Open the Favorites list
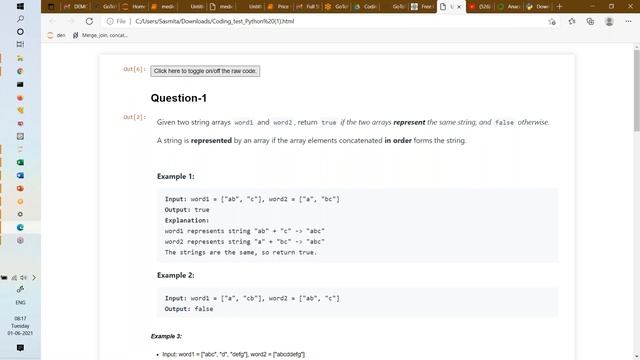This screenshot has width=640, height=360. tap(571, 22)
